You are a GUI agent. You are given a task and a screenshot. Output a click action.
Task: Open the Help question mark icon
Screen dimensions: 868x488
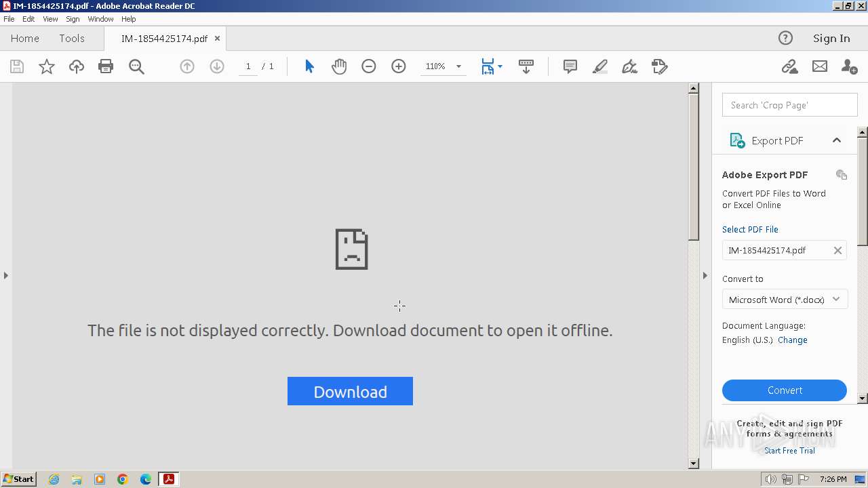(785, 38)
